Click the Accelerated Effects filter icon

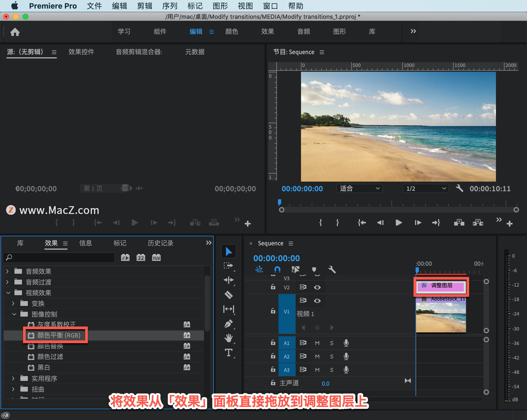(125, 257)
